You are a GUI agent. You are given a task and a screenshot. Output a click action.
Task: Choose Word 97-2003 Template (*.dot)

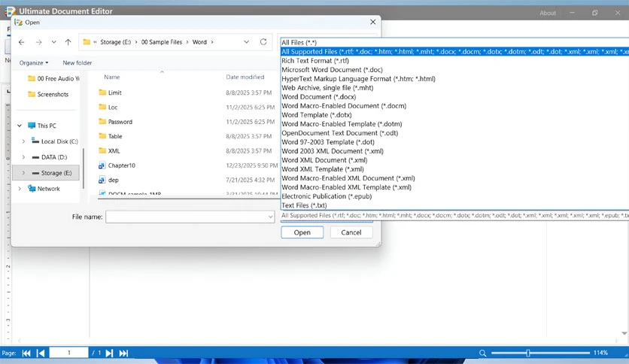[x=455, y=142]
